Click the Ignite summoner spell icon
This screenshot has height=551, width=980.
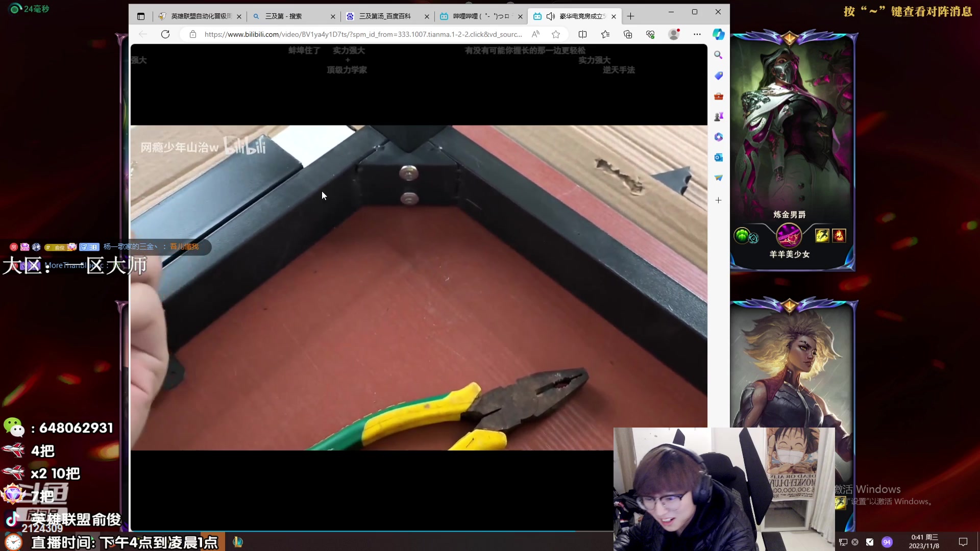point(839,235)
